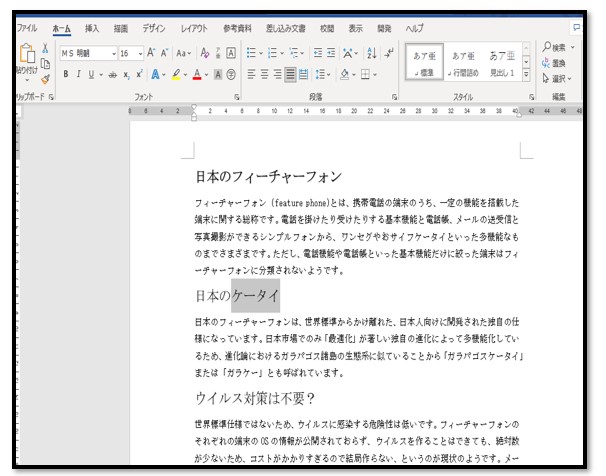Toggle italic formatting
606x476 pixels.
pos(78,74)
